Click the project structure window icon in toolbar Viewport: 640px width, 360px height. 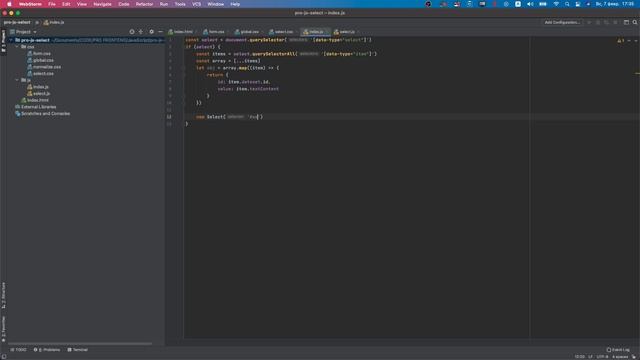(626, 22)
